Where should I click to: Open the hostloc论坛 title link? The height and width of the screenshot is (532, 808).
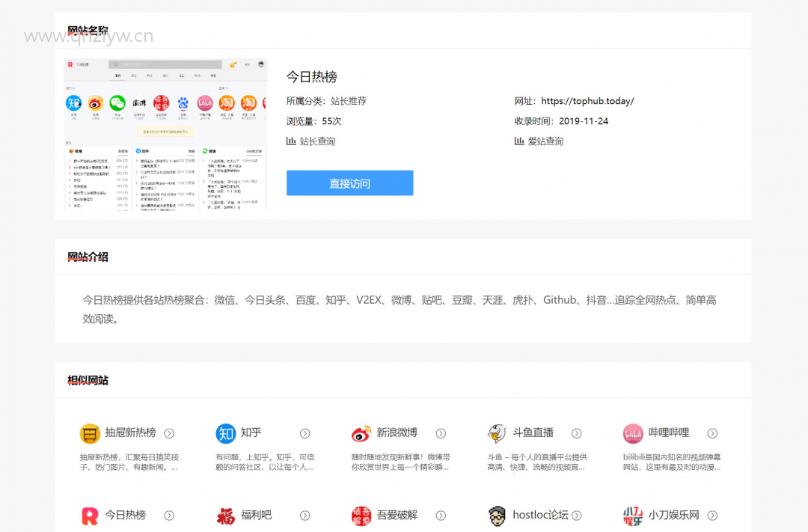(540, 515)
